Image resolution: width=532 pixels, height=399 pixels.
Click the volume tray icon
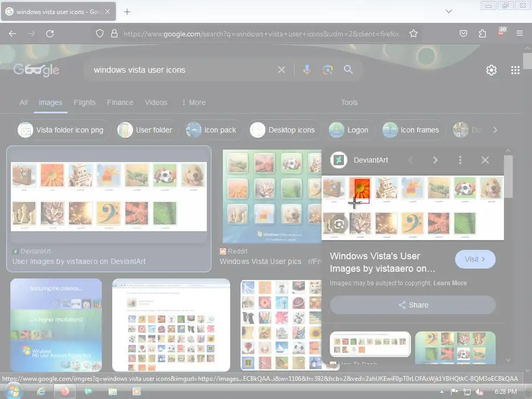pos(479,392)
